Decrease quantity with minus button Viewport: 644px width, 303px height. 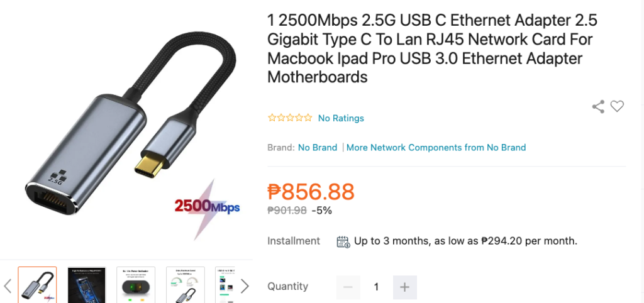(348, 287)
